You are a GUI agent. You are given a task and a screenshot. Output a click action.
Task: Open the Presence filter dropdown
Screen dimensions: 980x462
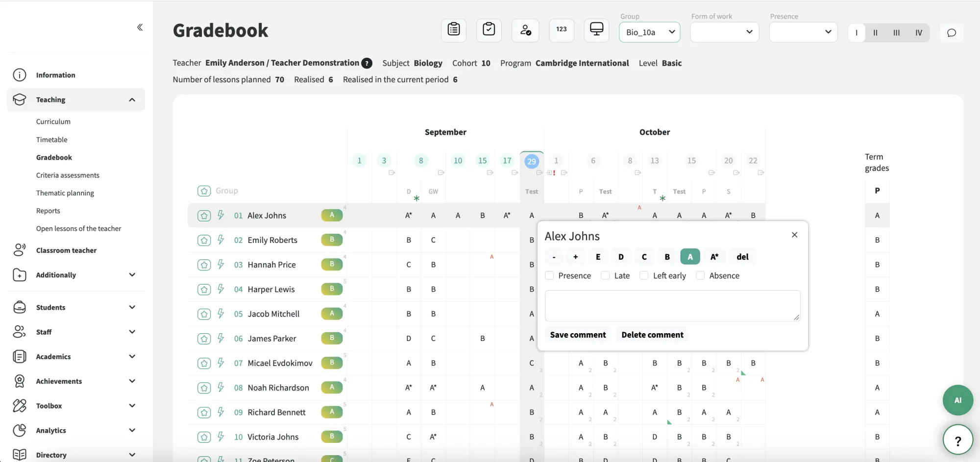pyautogui.click(x=803, y=32)
